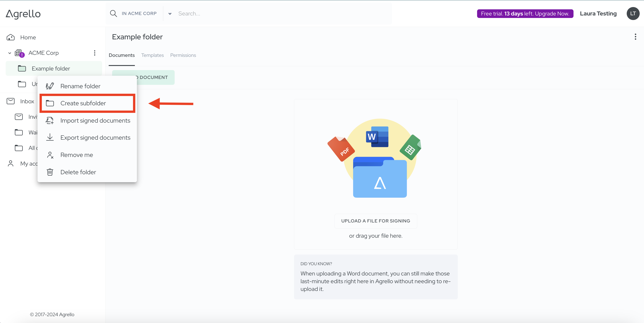Click the Home icon in the sidebar
The image size is (644, 323).
pyautogui.click(x=10, y=37)
